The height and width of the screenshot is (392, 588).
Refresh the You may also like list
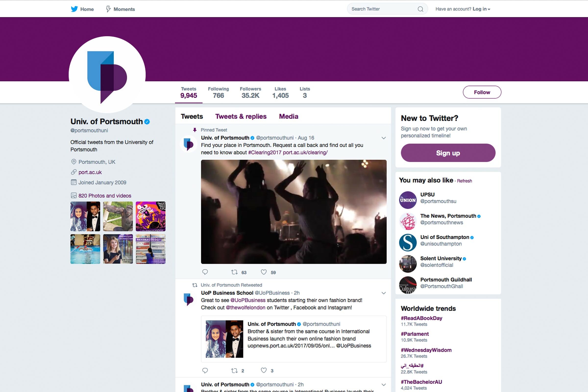464,181
